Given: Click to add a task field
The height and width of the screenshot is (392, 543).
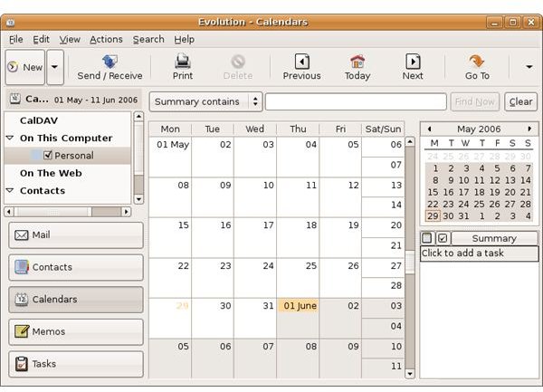Looking at the screenshot, I should tap(480, 253).
